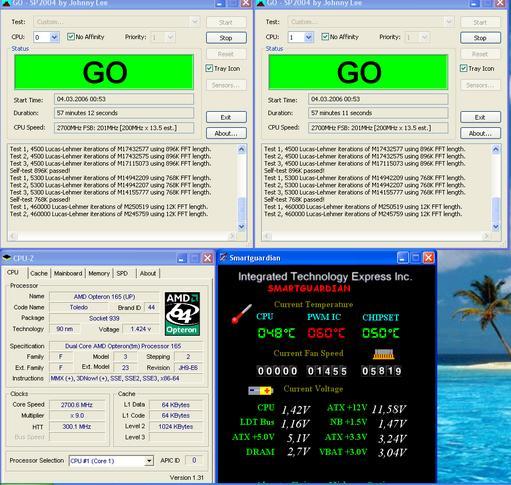Image resolution: width=511 pixels, height=485 pixels.
Task: Click scroll up arrow in CPU 0 log
Action: (x=242, y=149)
